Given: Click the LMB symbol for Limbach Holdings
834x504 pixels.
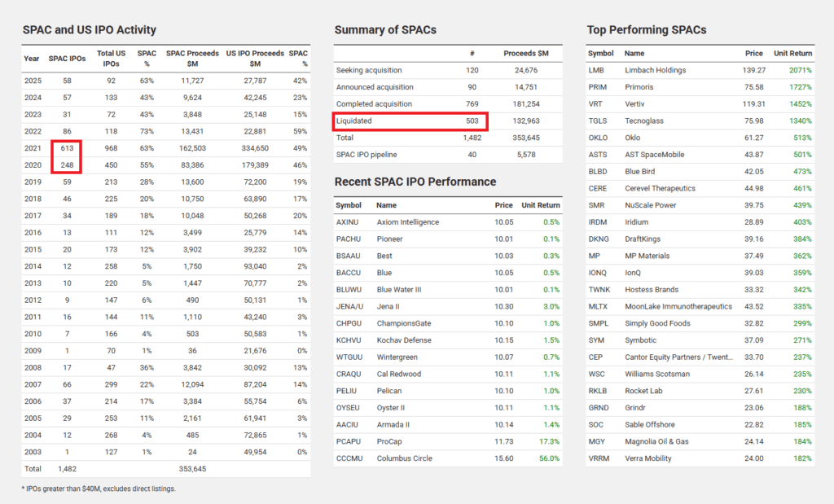Looking at the screenshot, I should (x=596, y=70).
